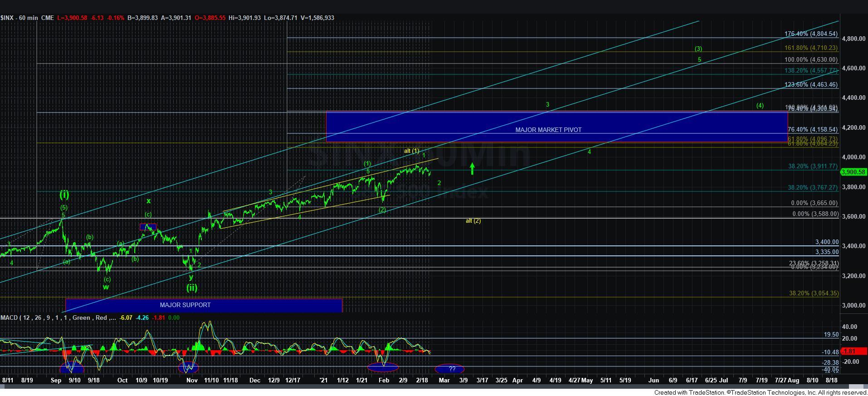Select the green 3,900.58 current price tag
Image resolution: width=868 pixels, height=396 pixels.
pos(853,172)
